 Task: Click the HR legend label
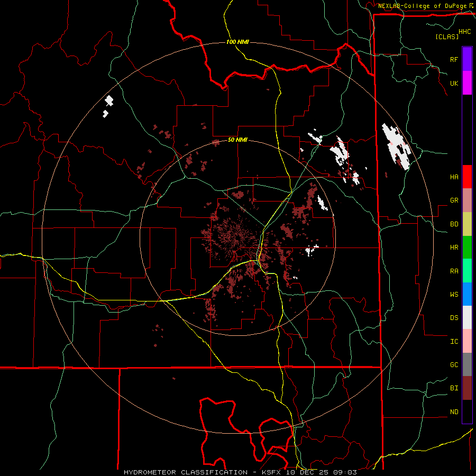click(454, 248)
